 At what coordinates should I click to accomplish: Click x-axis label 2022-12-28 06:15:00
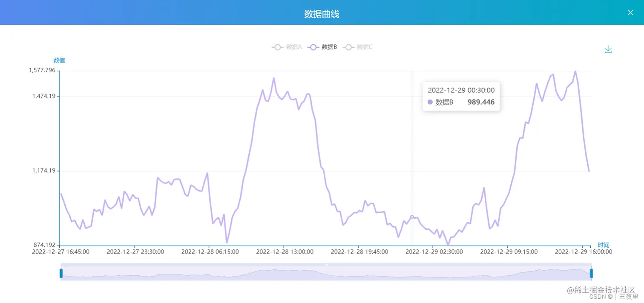tap(210, 252)
